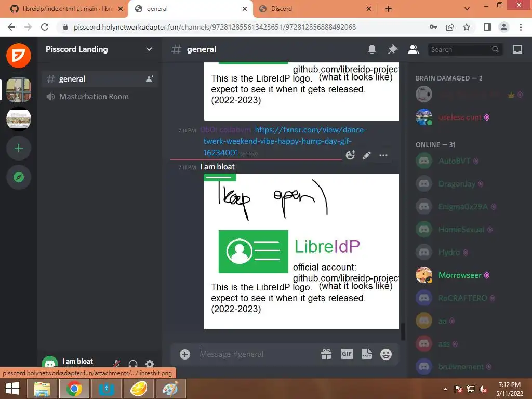Select member Enigma0x29A in list
Image resolution: width=532 pixels, height=399 pixels.
pyautogui.click(x=469, y=207)
